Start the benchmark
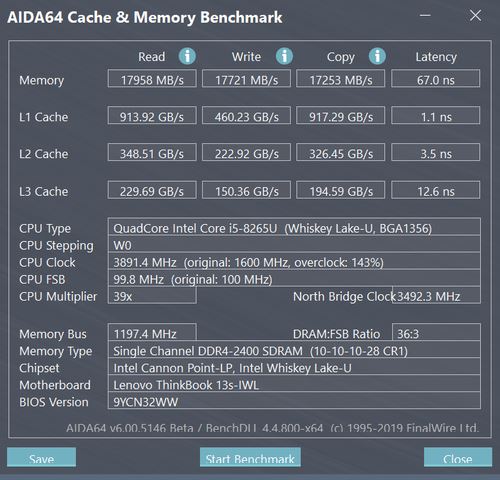This screenshot has width=500, height=480. tap(250, 457)
